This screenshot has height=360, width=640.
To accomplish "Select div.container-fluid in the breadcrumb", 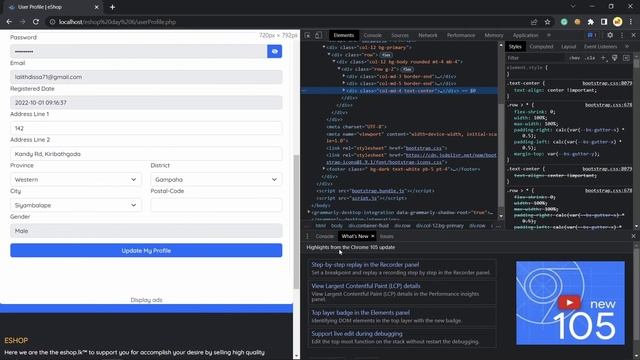I will coord(369,226).
